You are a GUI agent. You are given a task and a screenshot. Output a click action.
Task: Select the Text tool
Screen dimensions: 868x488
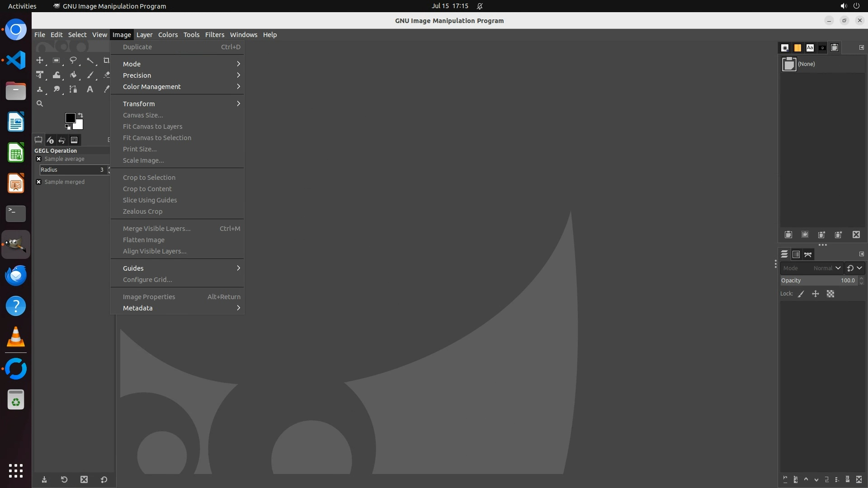click(x=90, y=89)
